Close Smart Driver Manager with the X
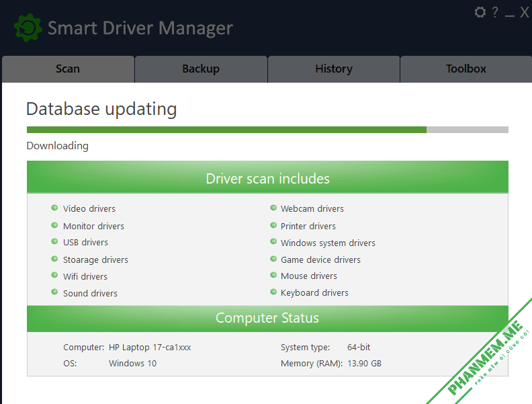This screenshot has height=404, width=532. click(525, 13)
